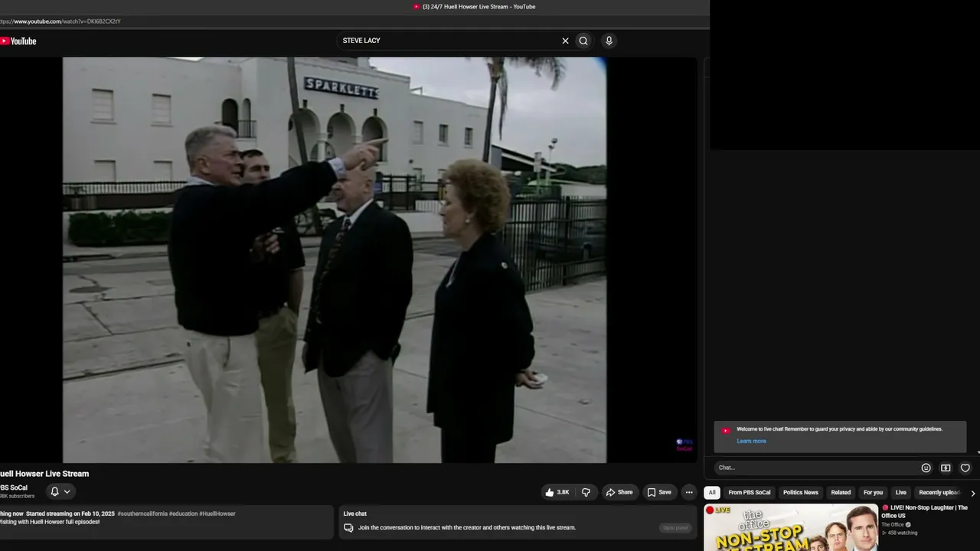This screenshot has width=980, height=551.
Task: Select the Recently uploaded chip
Action: pyautogui.click(x=939, y=493)
